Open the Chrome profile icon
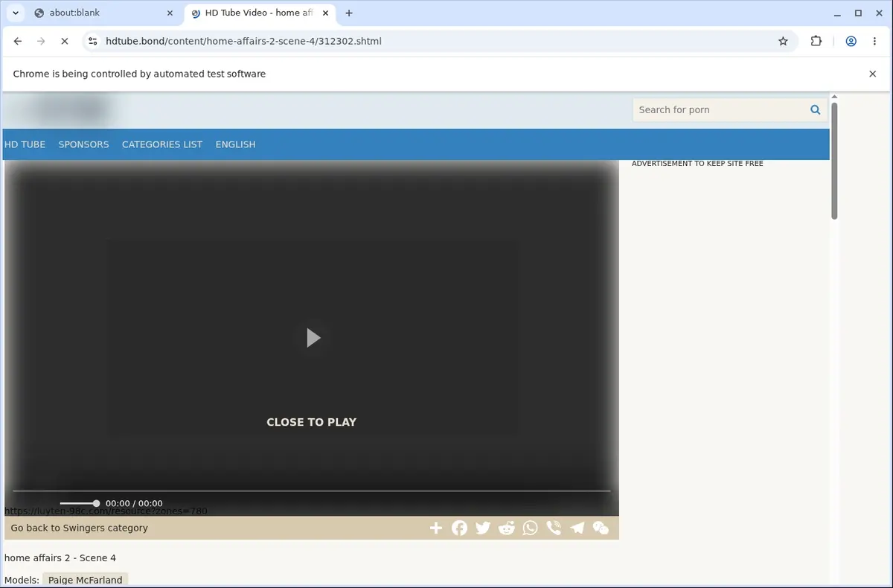Screen dimensions: 893x588 pyautogui.click(x=851, y=41)
